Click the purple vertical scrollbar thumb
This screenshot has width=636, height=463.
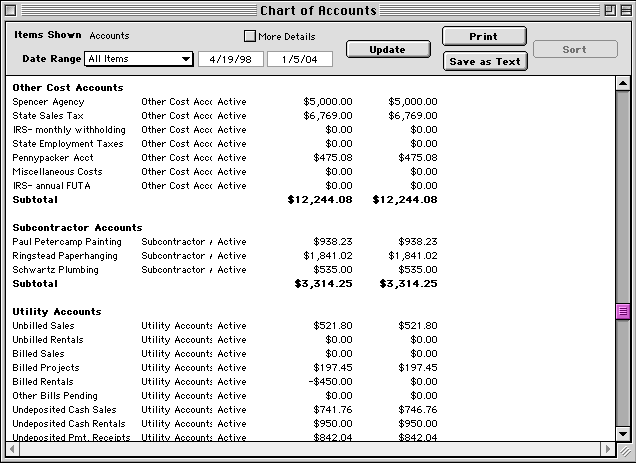622,312
